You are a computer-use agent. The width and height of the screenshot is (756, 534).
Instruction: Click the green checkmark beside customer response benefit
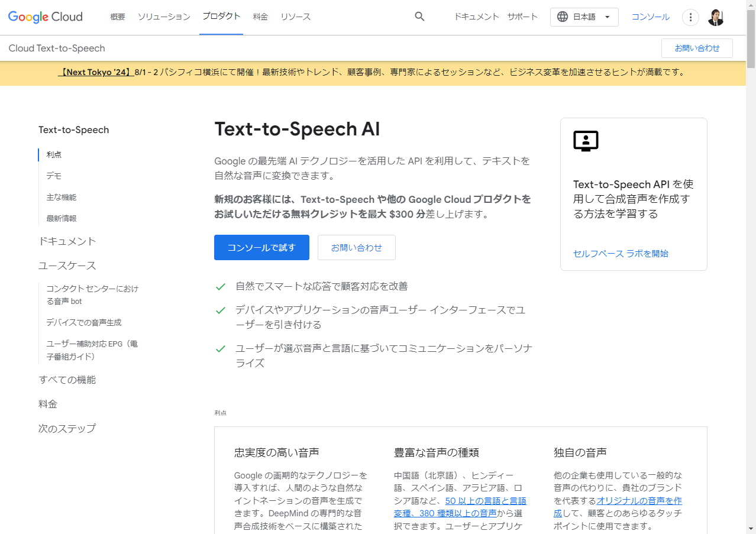tap(220, 287)
